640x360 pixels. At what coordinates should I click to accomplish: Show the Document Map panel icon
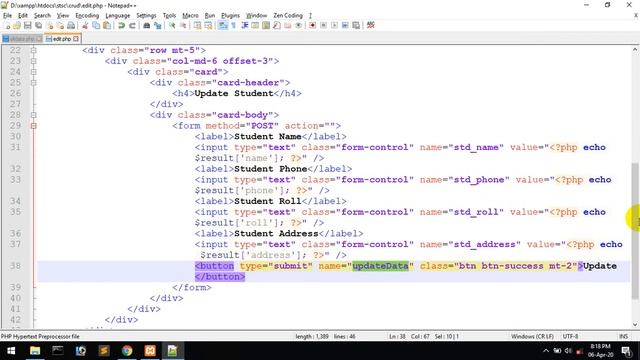coord(266,25)
